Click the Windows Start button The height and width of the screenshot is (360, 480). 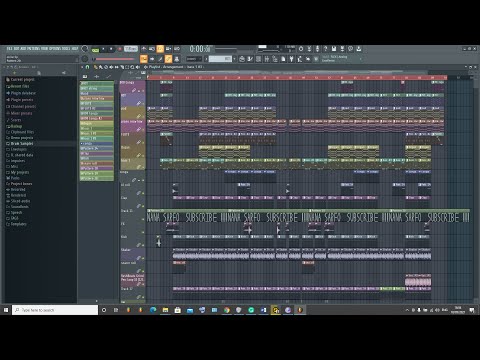6,310
